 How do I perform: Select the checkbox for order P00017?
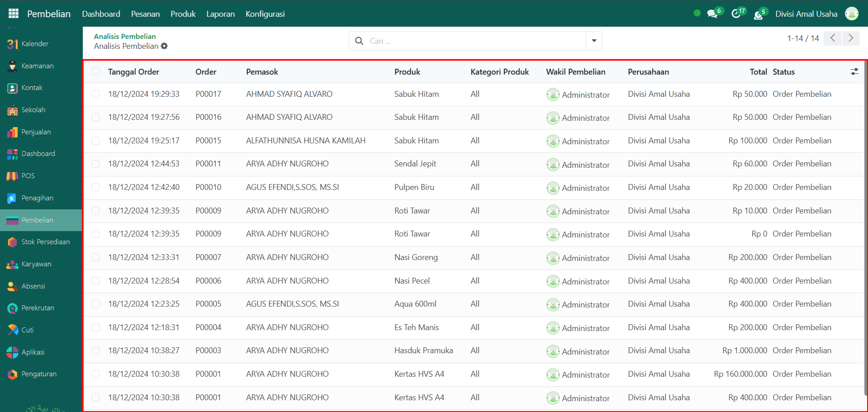click(x=95, y=94)
